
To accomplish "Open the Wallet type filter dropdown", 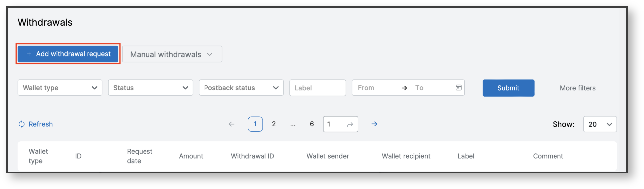I will (x=60, y=88).
